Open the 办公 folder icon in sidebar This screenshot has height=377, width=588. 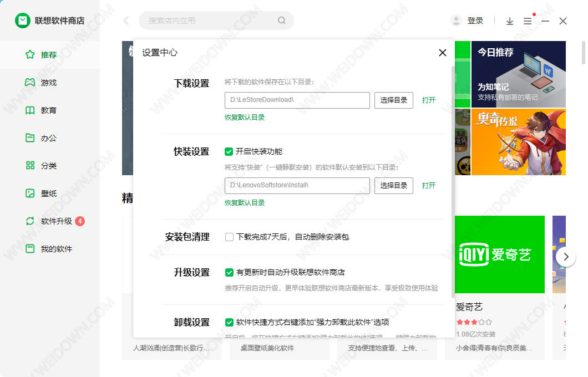tap(30, 138)
